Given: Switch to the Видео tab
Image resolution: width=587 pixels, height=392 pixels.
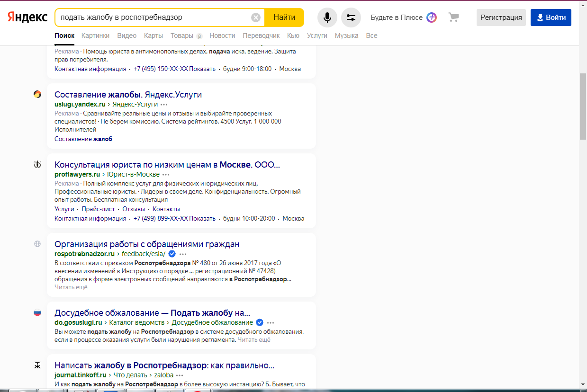Looking at the screenshot, I should (126, 36).
